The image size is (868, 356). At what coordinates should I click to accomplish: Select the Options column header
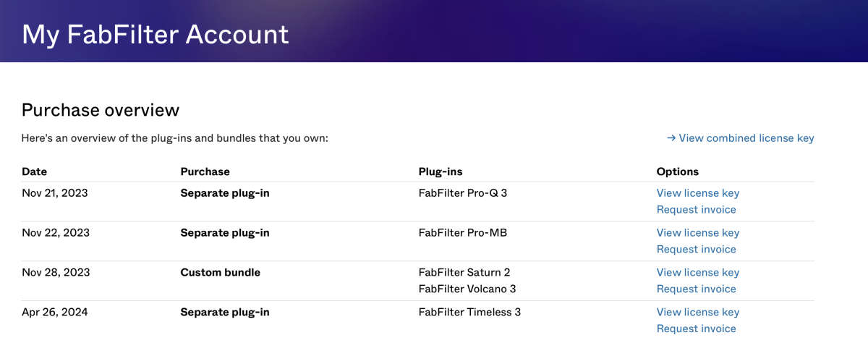[x=678, y=171]
